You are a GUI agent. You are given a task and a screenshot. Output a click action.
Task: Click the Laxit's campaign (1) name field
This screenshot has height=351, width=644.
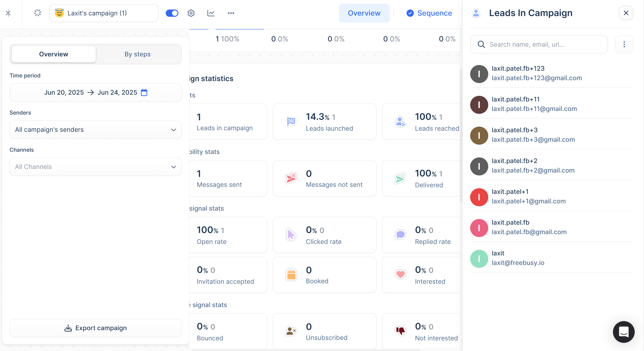(104, 13)
